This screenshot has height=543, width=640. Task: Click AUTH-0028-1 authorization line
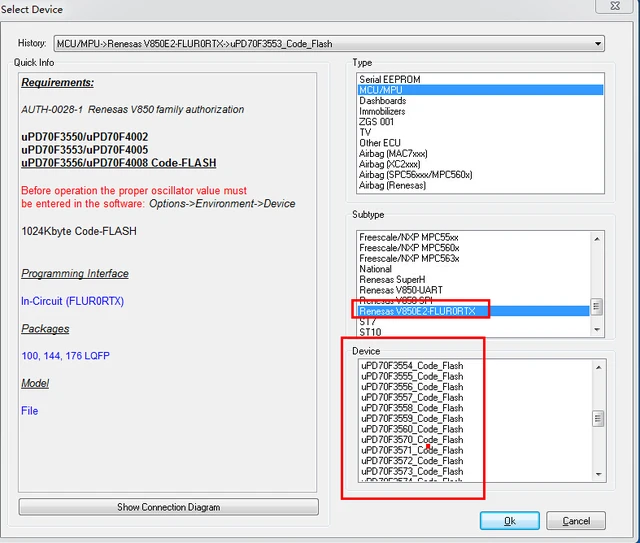[x=133, y=109]
